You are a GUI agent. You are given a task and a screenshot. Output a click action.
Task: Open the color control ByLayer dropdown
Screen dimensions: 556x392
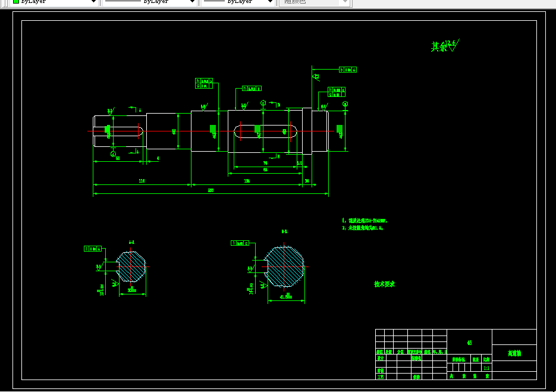(x=55, y=2)
